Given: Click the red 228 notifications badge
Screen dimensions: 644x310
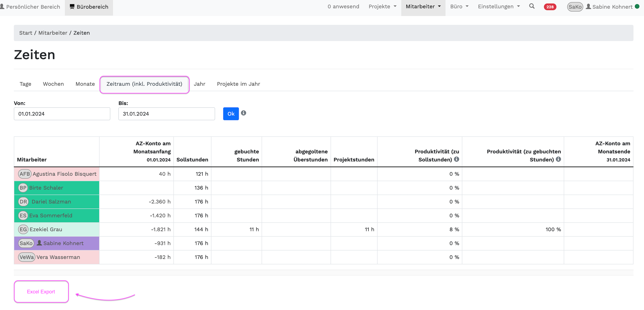Looking at the screenshot, I should click(x=550, y=7).
